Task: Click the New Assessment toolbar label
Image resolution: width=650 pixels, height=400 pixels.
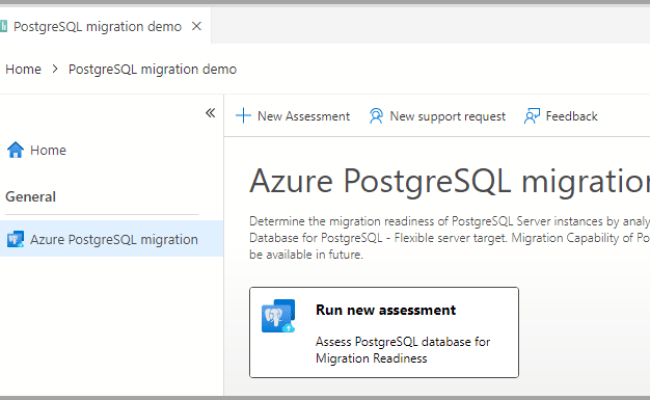Action: click(x=303, y=116)
